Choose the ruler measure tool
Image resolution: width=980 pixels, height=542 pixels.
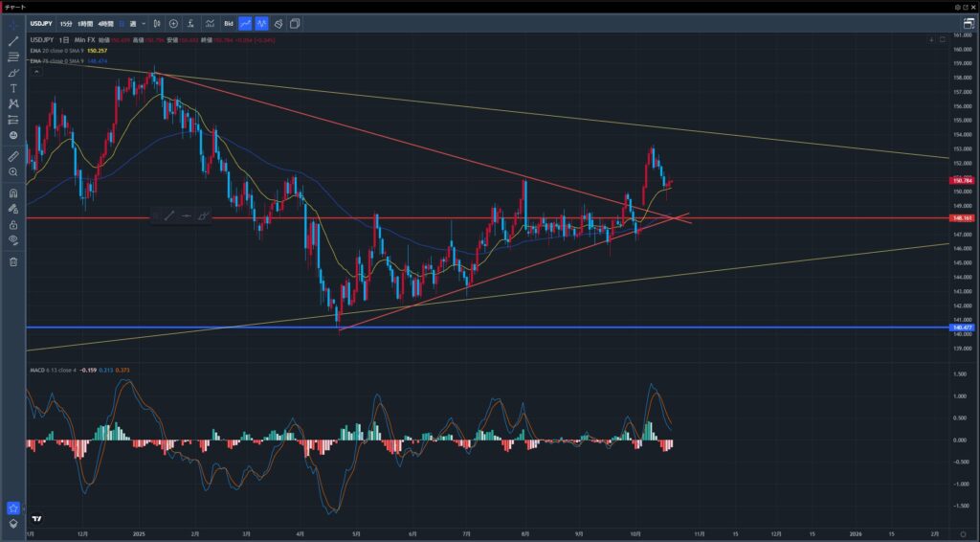(13, 155)
